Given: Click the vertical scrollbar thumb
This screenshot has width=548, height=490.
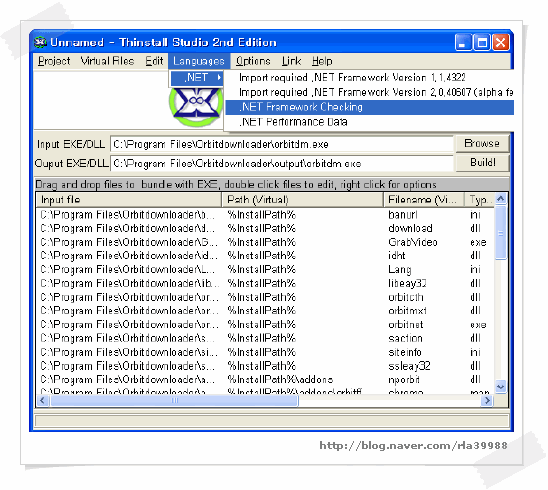Looking at the screenshot, I should (500, 233).
